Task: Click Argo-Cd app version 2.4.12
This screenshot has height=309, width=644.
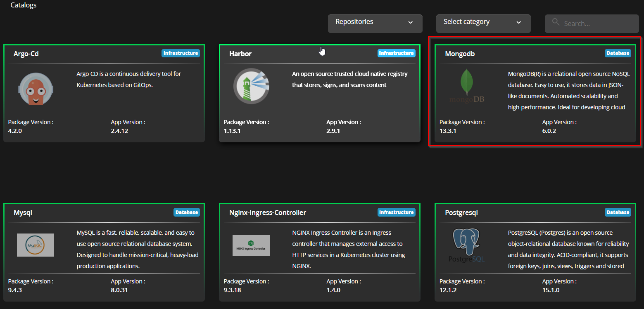Action: tap(120, 131)
